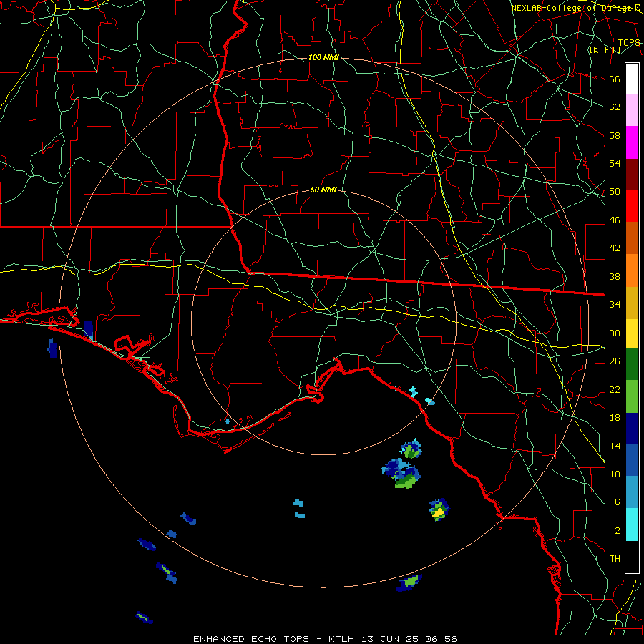Click the Enhanced Echo Tops KTLH caption
This screenshot has width=644, height=644.
tap(325, 639)
